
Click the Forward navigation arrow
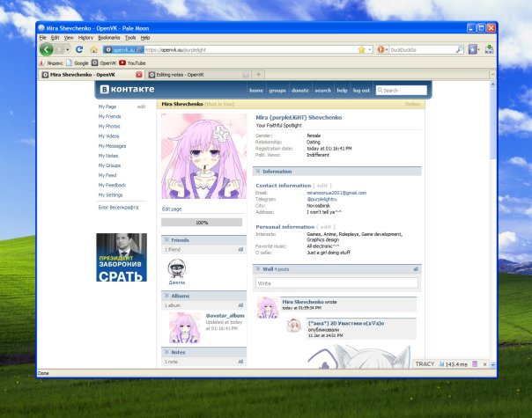click(59, 50)
